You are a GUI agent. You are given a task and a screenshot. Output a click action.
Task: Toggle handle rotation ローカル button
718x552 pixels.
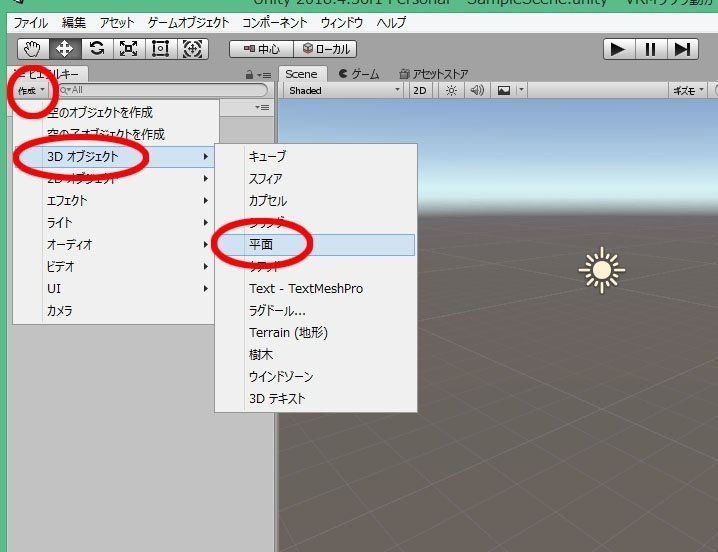[x=325, y=49]
